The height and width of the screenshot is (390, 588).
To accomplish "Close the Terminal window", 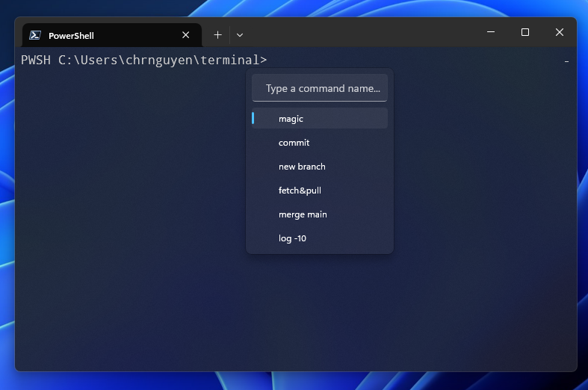I will click(560, 32).
